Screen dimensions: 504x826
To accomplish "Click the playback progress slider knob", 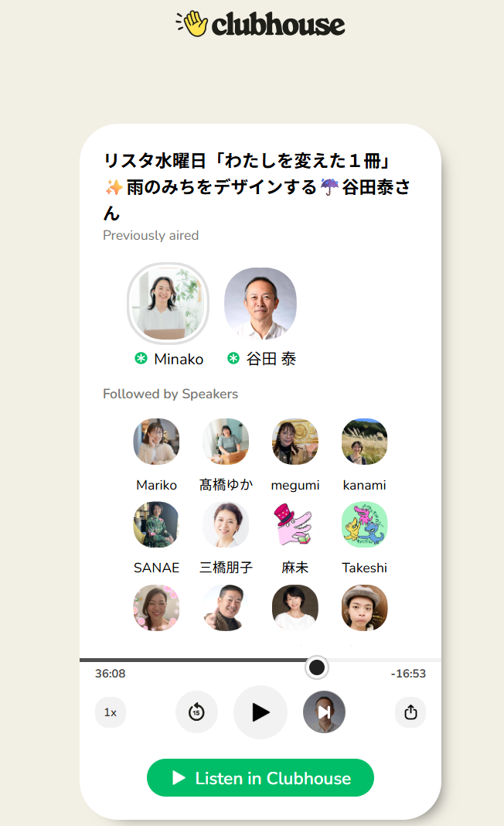I will coord(316,667).
